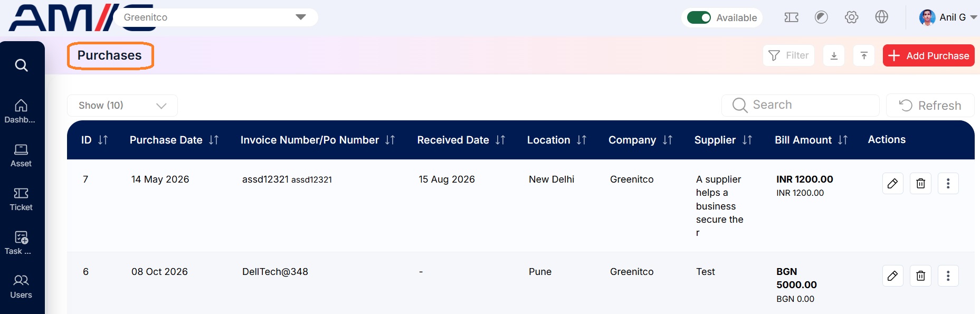The width and height of the screenshot is (980, 314).
Task: Open more options for purchase ID 7
Action: 948,184
